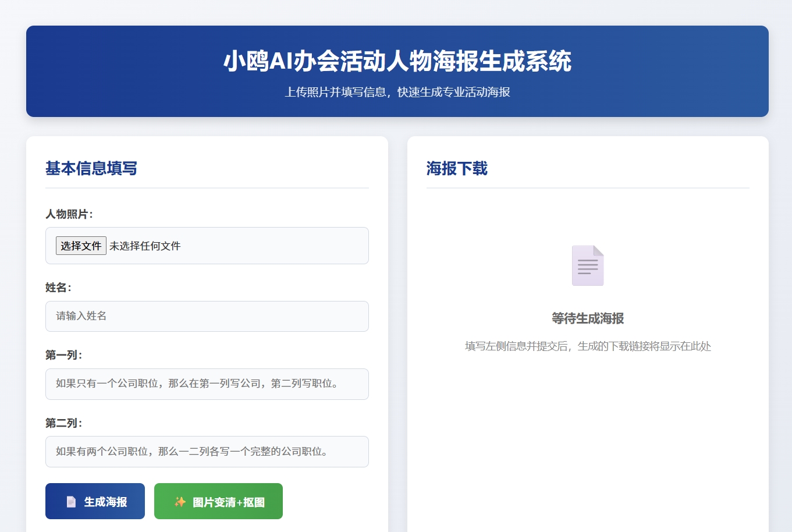Click the 第二列 field label
Screen dimensions: 792x532
pyautogui.click(x=64, y=423)
